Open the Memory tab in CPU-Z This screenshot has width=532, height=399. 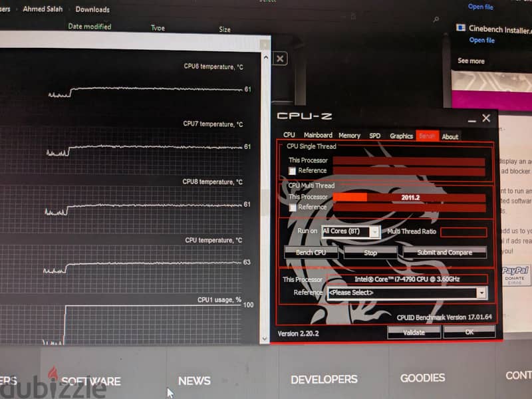(x=349, y=136)
